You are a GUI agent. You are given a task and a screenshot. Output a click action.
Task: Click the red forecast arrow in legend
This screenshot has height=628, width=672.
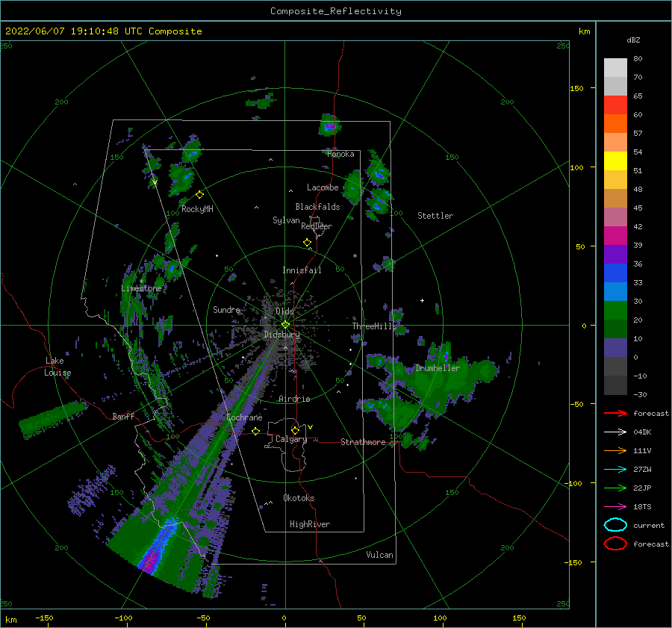(x=615, y=413)
